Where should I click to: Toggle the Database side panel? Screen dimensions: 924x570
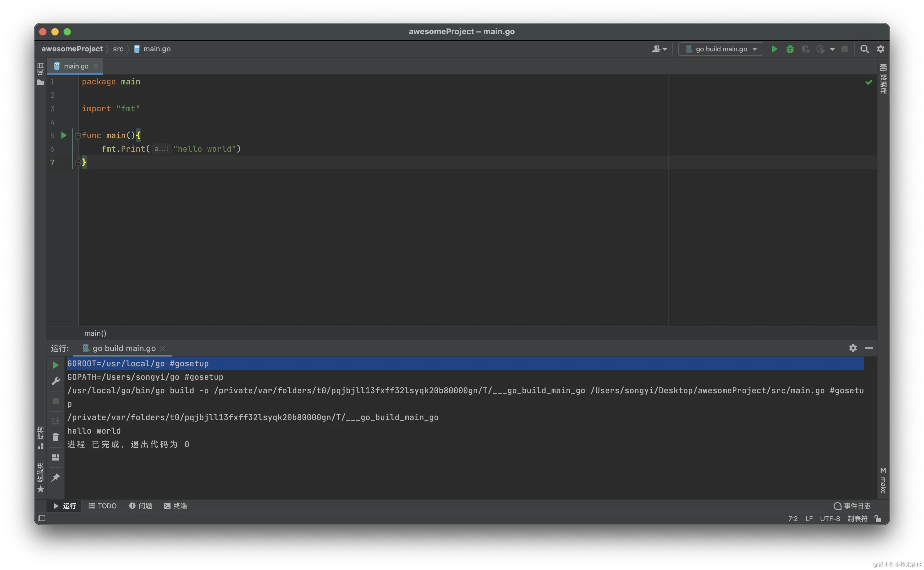[x=883, y=79]
